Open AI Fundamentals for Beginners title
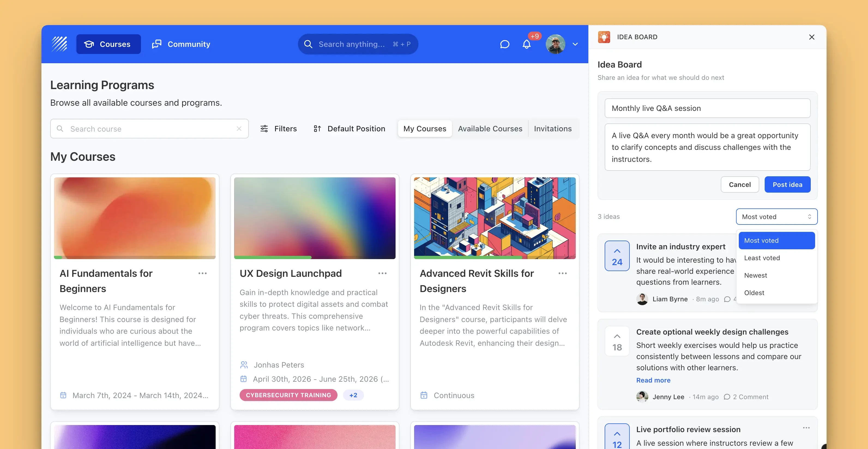The height and width of the screenshot is (449, 868). click(x=106, y=281)
